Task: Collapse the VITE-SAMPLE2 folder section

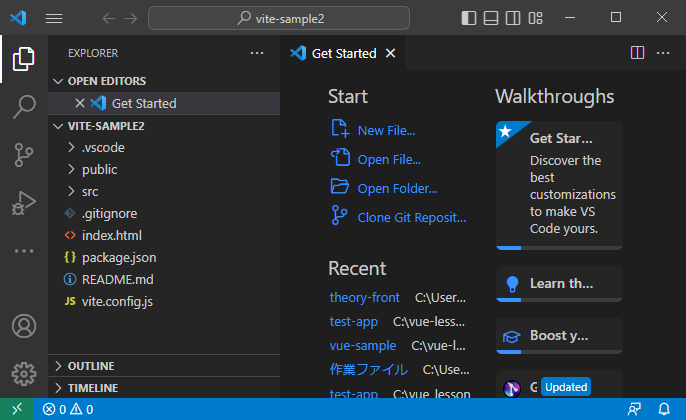Action: 164,126
